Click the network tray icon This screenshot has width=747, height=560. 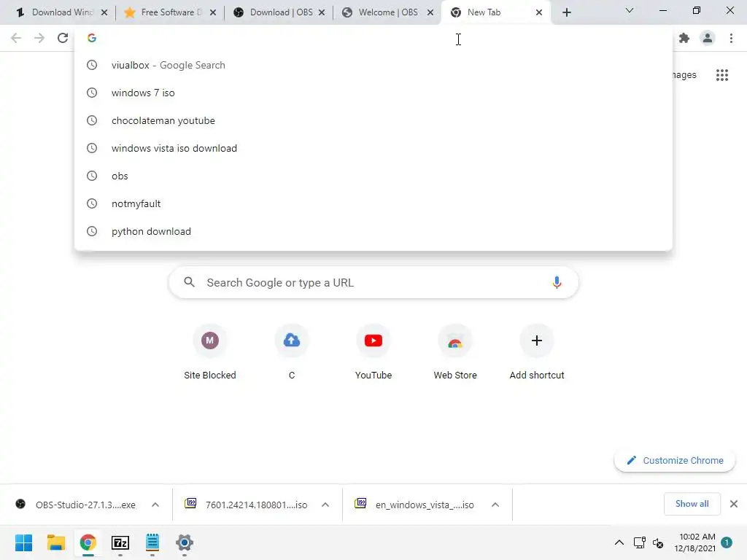point(639,542)
